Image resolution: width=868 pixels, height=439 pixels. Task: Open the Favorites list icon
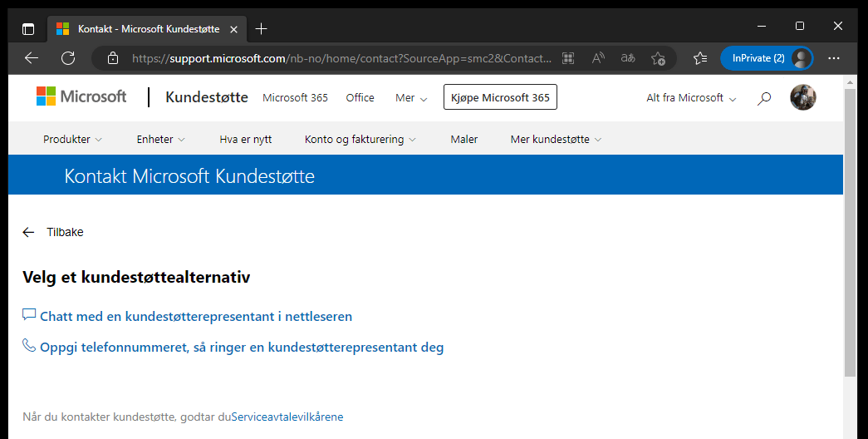700,58
